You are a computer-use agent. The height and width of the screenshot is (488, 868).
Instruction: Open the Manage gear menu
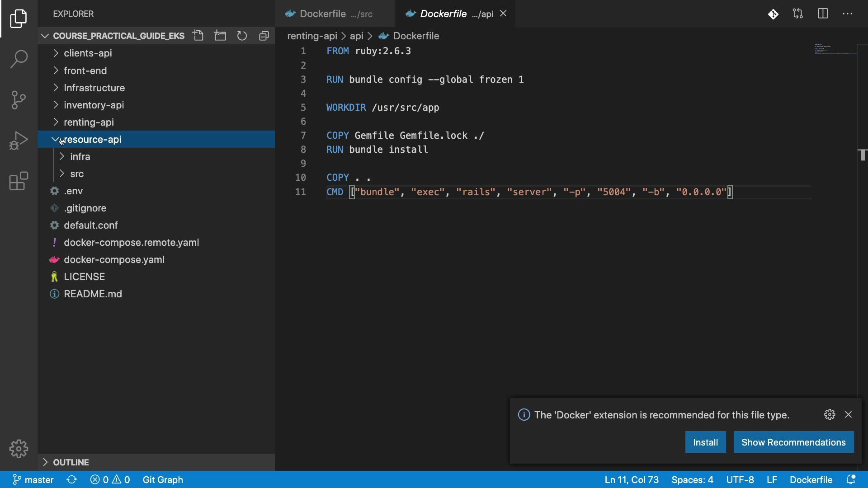19,449
